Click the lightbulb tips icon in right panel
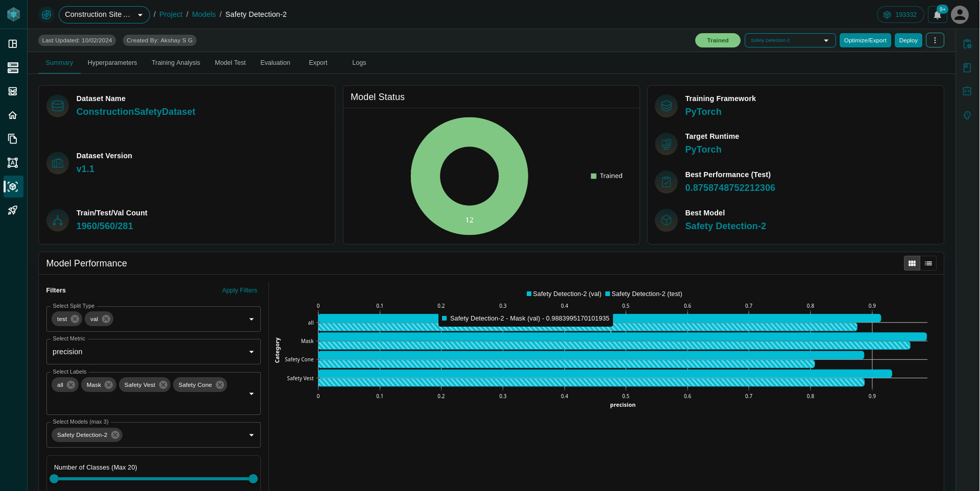The width and height of the screenshot is (980, 491). pos(967,115)
